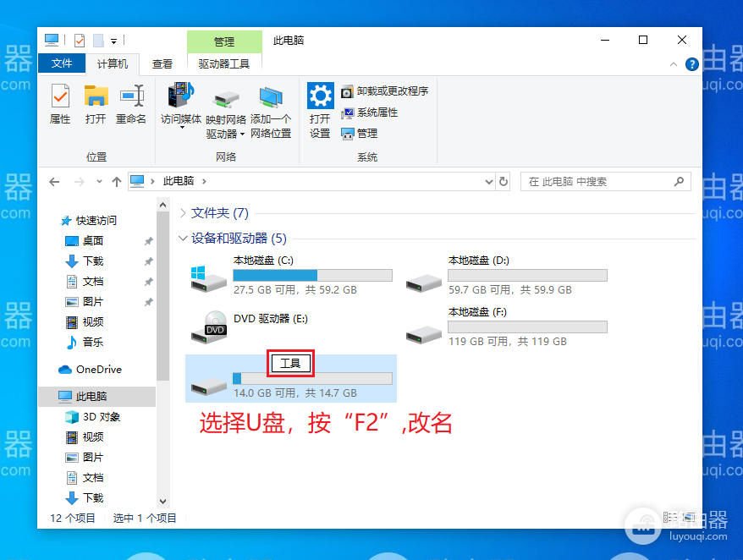Click navigation pane scroll down arrow
This screenshot has width=743, height=560.
point(162,502)
